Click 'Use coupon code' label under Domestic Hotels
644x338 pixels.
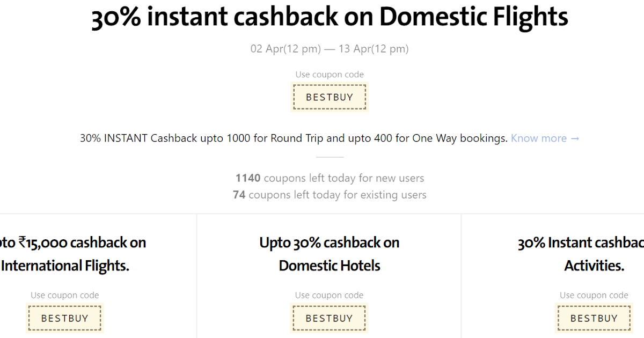click(x=330, y=295)
